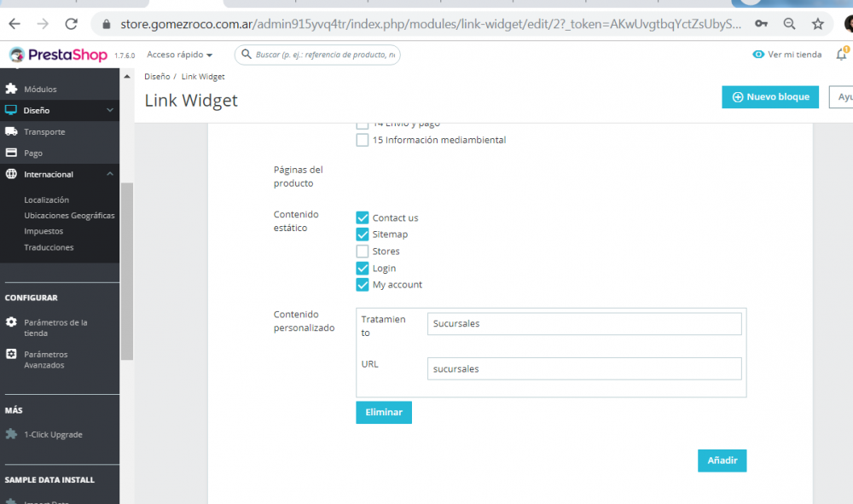The height and width of the screenshot is (504, 853).
Task: Click the saved password key icon
Action: coord(761,24)
